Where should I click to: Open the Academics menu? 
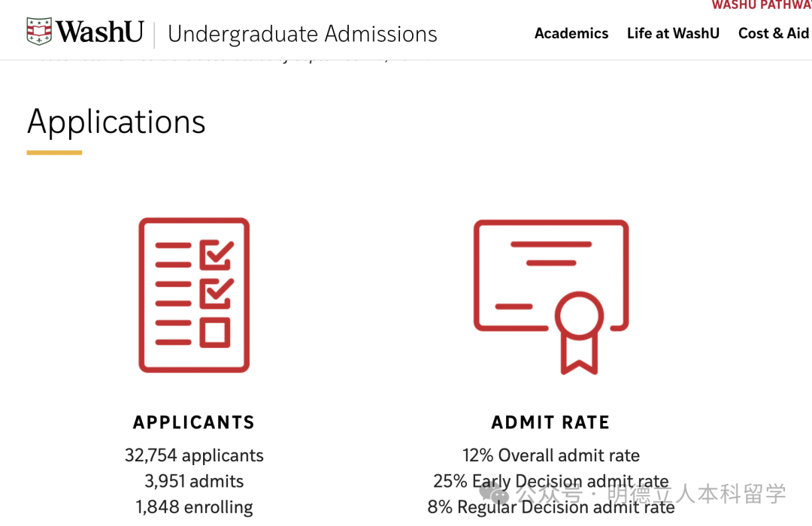pyautogui.click(x=571, y=33)
